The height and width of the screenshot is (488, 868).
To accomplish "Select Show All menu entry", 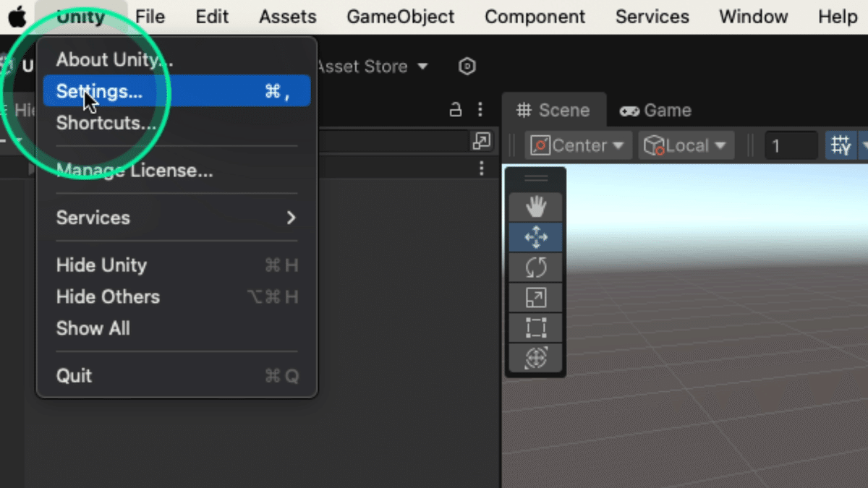I will click(x=176, y=328).
